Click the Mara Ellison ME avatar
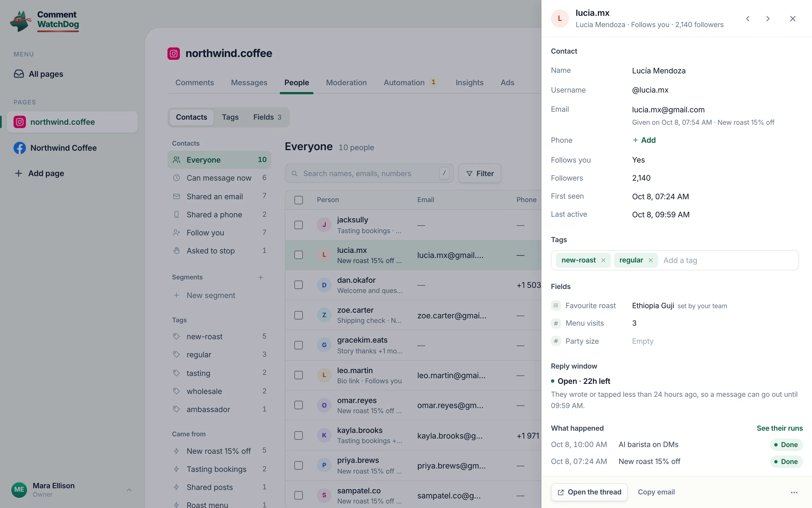This screenshot has height=508, width=812. click(19, 490)
